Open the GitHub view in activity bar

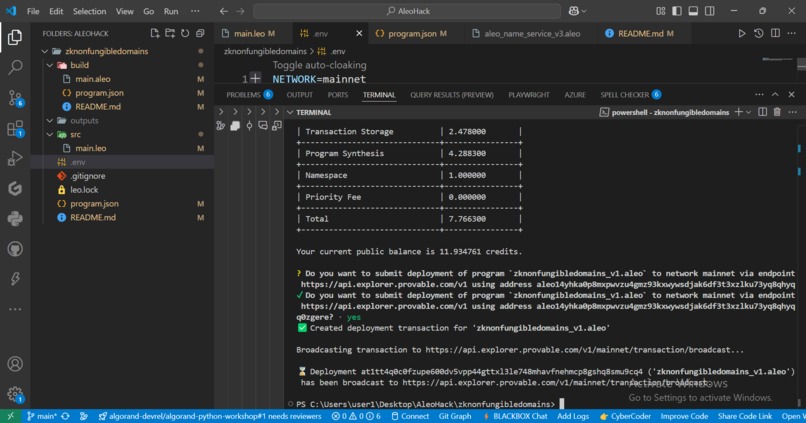pyautogui.click(x=15, y=249)
